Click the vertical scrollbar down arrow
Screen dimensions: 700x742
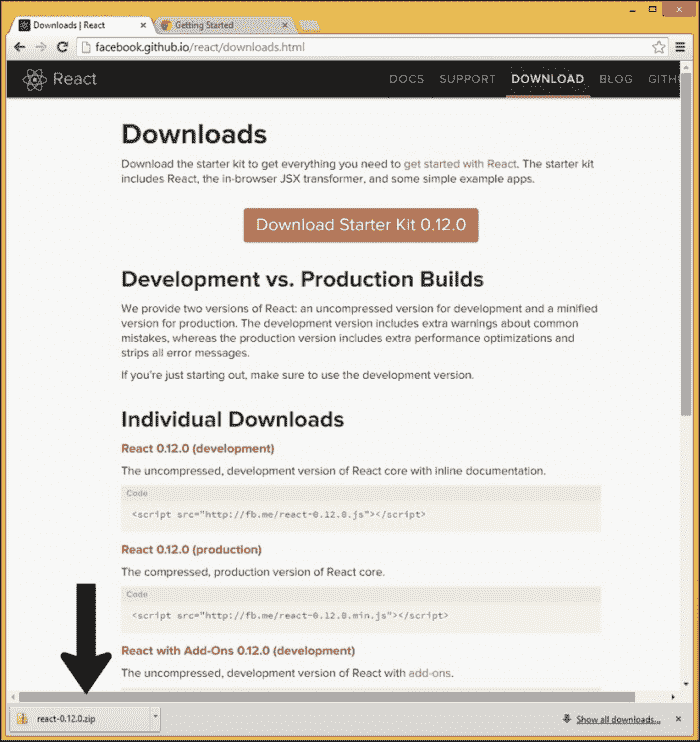point(686,684)
